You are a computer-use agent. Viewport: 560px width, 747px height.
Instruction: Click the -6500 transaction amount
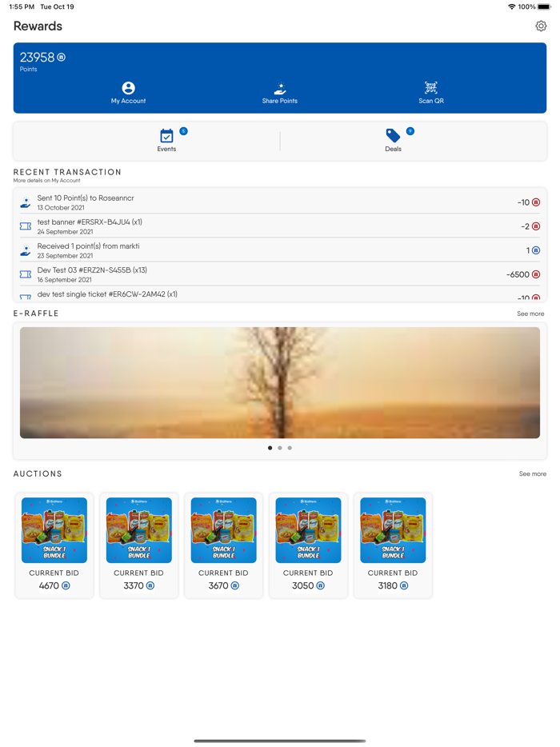(x=518, y=274)
